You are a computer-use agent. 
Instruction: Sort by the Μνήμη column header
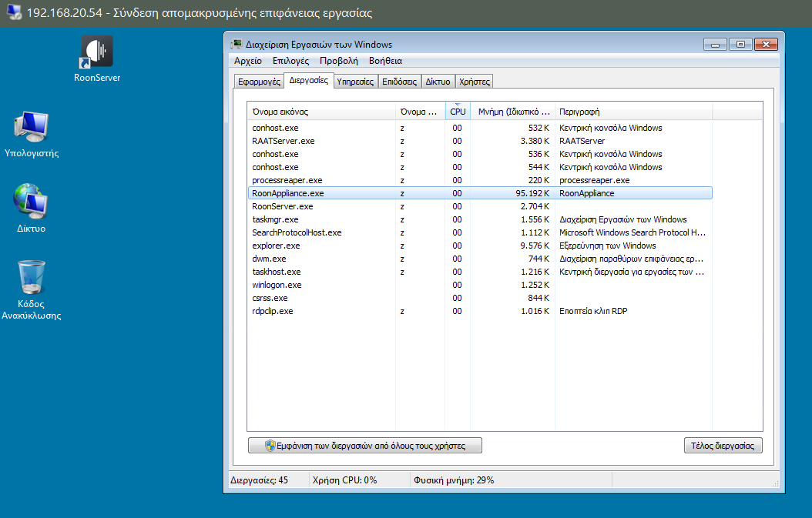[x=513, y=112]
